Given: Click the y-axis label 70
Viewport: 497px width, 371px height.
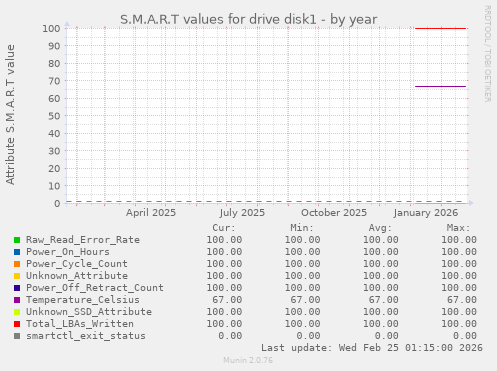Looking at the screenshot, I should (54, 81).
